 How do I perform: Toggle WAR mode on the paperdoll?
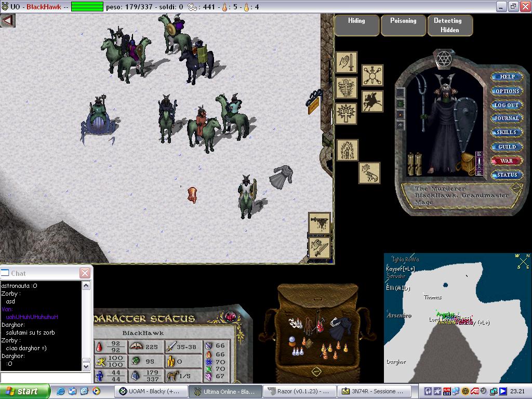pos(506,161)
